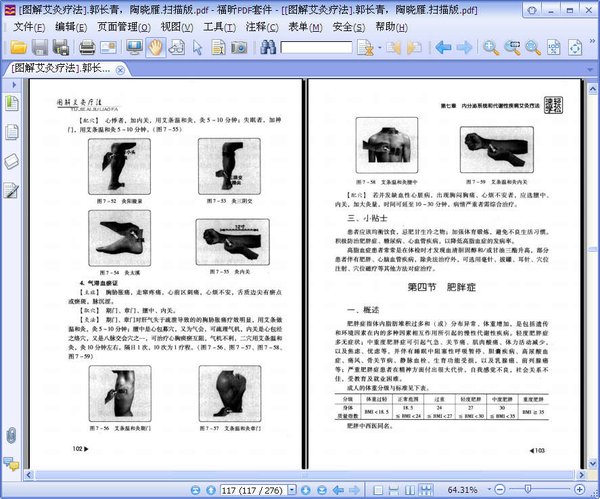
Task: Open the 页面管理(O) menu
Action: point(124,27)
